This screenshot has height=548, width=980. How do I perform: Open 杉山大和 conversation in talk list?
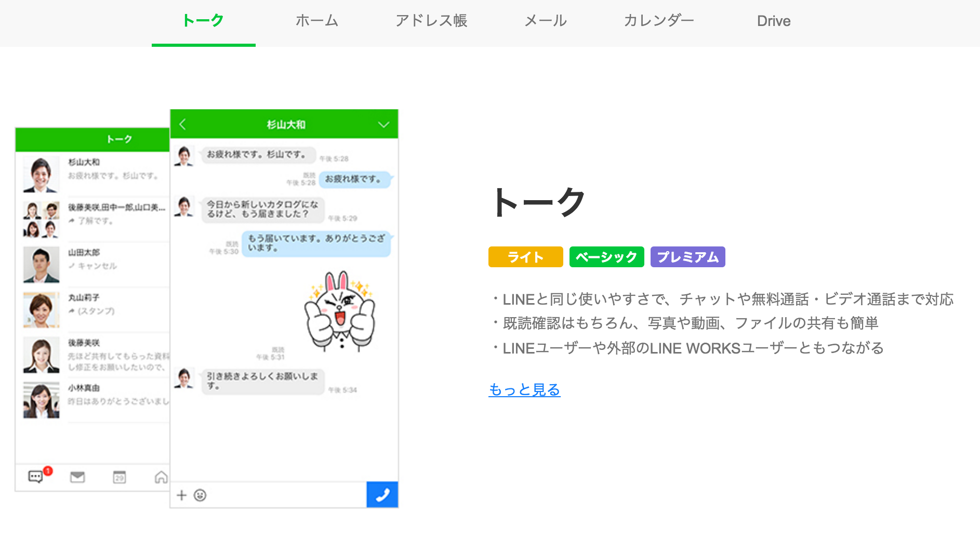click(x=93, y=174)
